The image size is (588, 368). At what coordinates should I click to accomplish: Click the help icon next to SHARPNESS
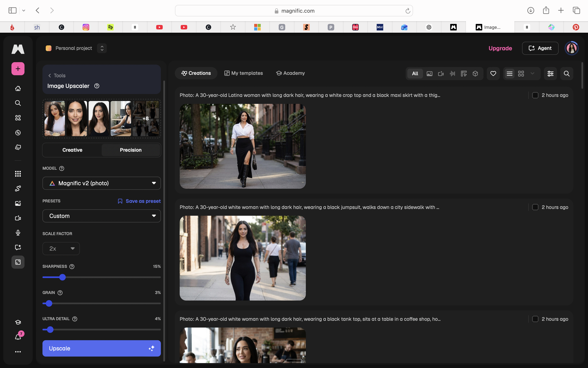(x=72, y=267)
